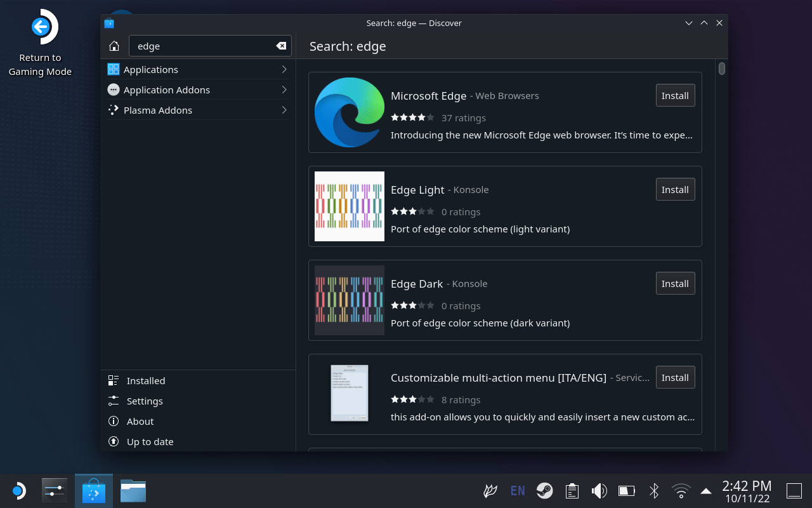This screenshot has width=812, height=508.
Task: Click the Edge Dark title
Action: click(x=417, y=284)
